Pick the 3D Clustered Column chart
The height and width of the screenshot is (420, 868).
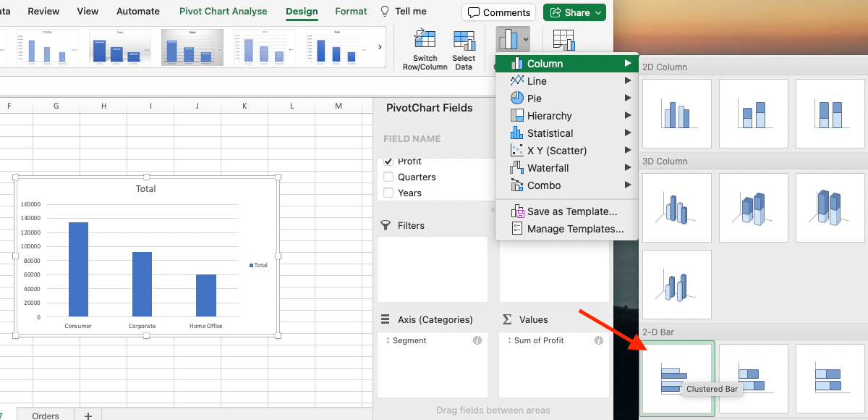click(677, 208)
